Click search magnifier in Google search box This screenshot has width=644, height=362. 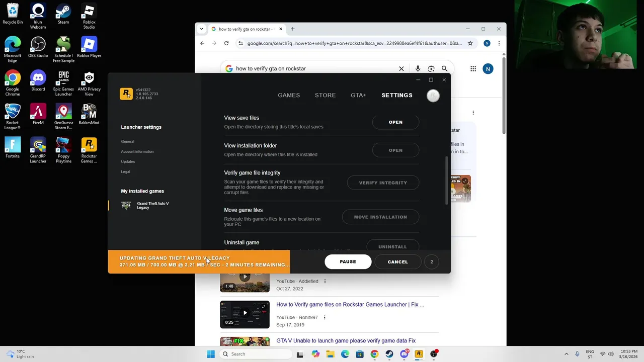click(444, 68)
